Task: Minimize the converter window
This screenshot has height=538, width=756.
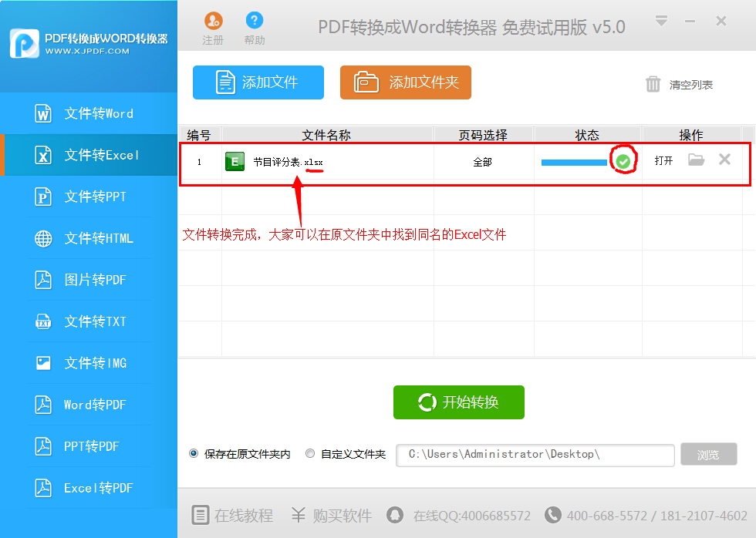Action: pos(690,21)
